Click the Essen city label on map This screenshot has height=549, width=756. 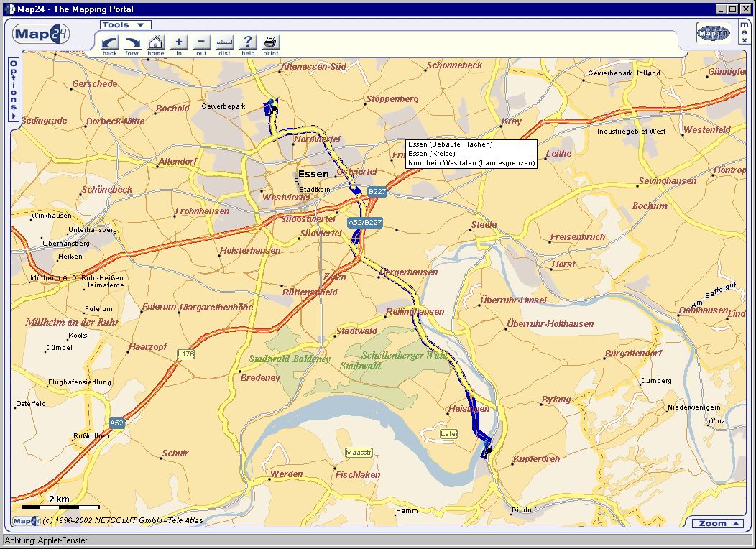[x=313, y=174]
